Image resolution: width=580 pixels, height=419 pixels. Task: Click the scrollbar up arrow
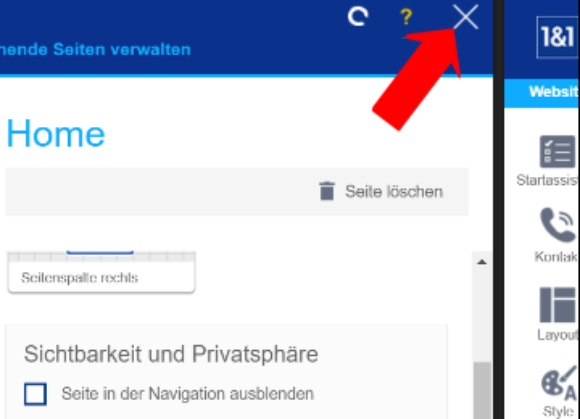tap(482, 262)
